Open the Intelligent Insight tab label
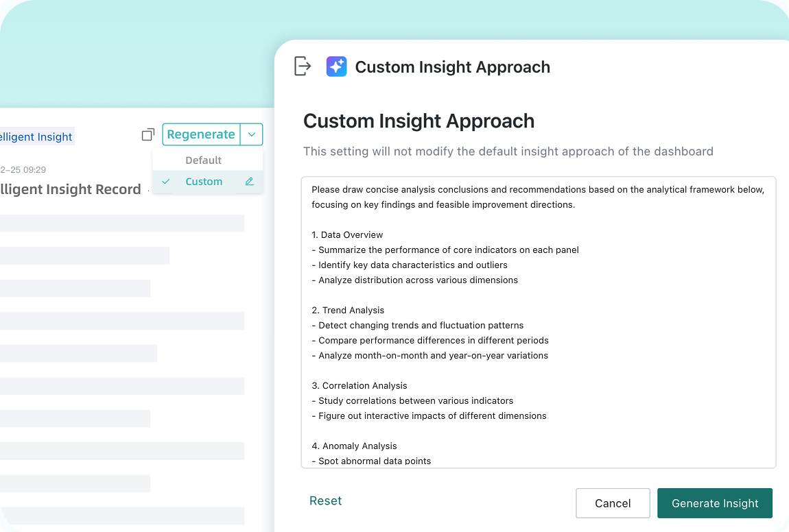The width and height of the screenshot is (789, 532). [x=36, y=137]
